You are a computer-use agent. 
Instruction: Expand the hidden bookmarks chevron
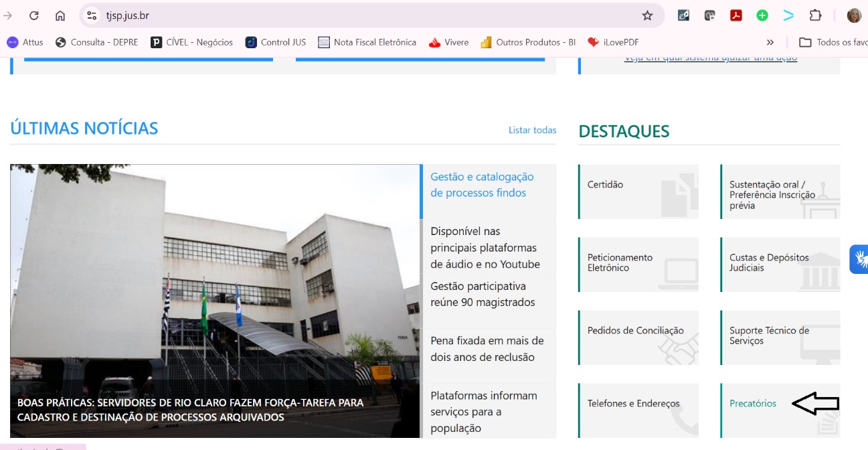coord(770,42)
